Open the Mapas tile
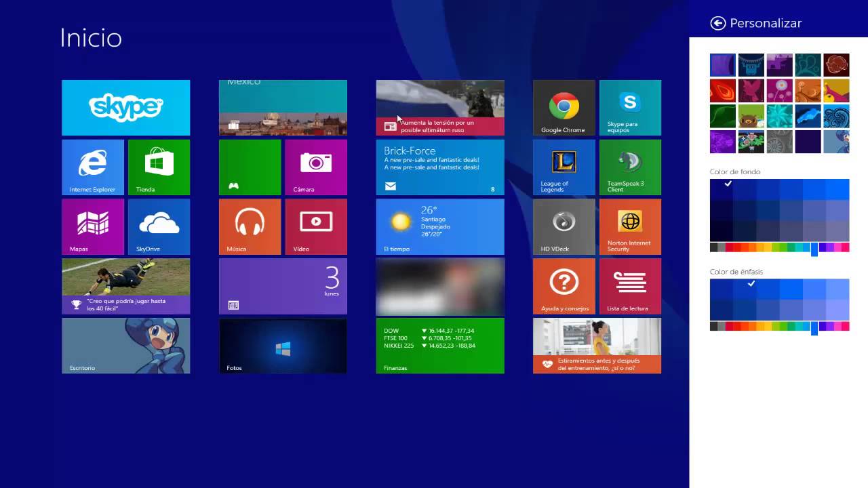 pos(93,227)
